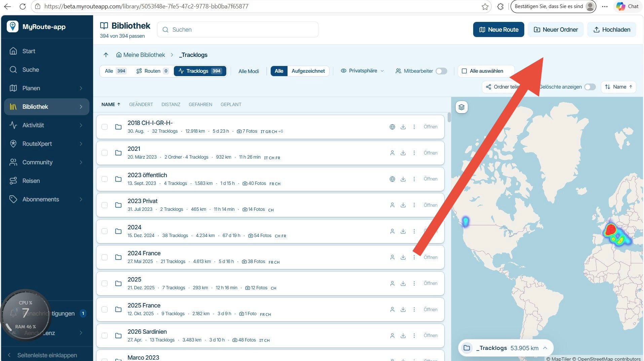Tick checkbox for 2026 Sardinien
Screen dimensions: 644x361
click(105, 336)
